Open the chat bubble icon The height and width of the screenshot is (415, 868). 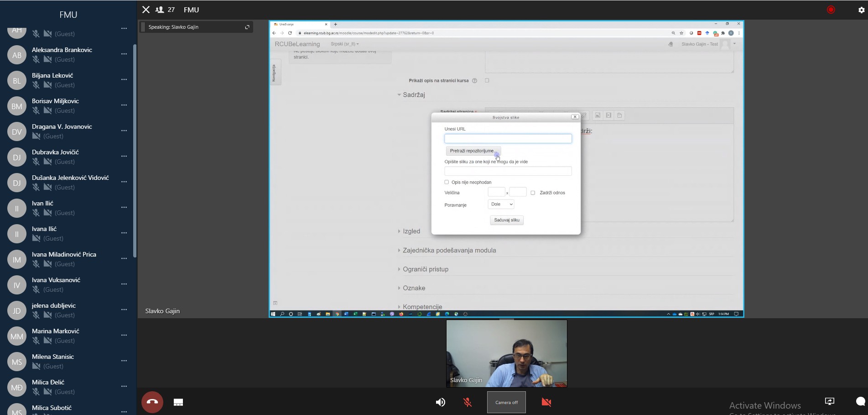coord(860,401)
